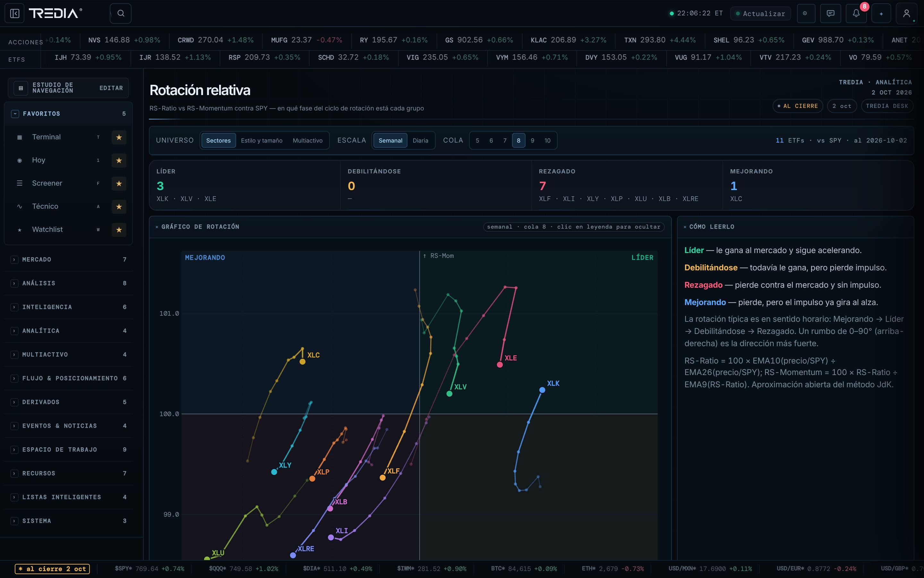924x578 pixels.
Task: Click the AL CIERRE pill
Action: [798, 106]
